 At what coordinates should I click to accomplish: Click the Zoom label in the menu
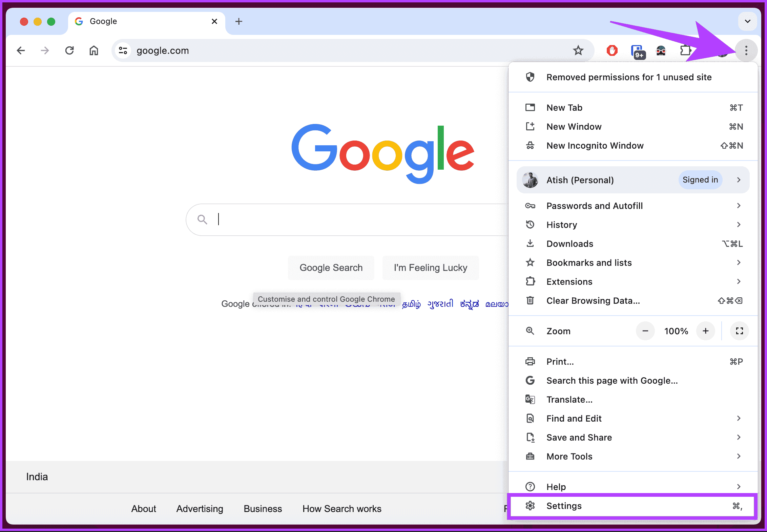[558, 331]
